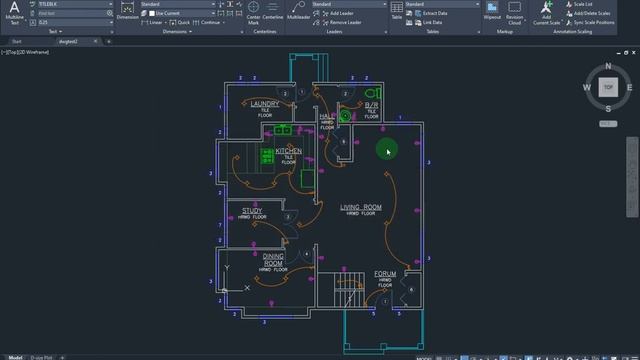
Task: Click the Quick dimension button
Action: point(180,22)
